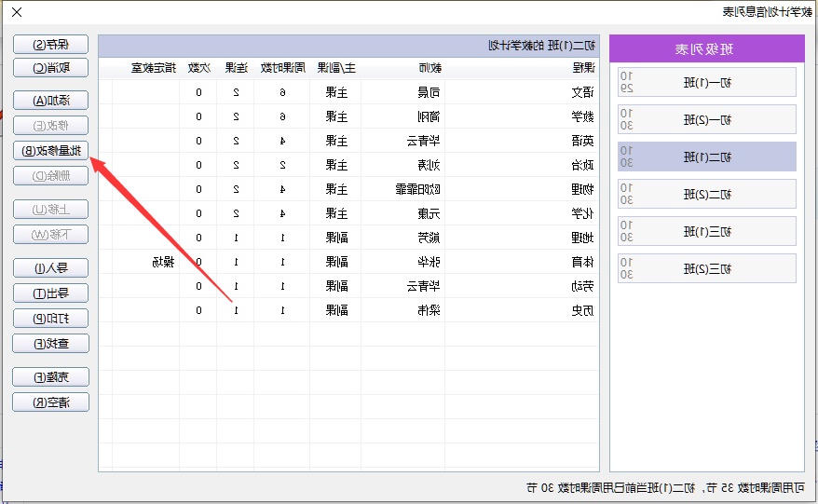Image resolution: width=818 pixels, height=504 pixels.
Task: Select class 初三(1)班 in the list
Action: click(707, 231)
